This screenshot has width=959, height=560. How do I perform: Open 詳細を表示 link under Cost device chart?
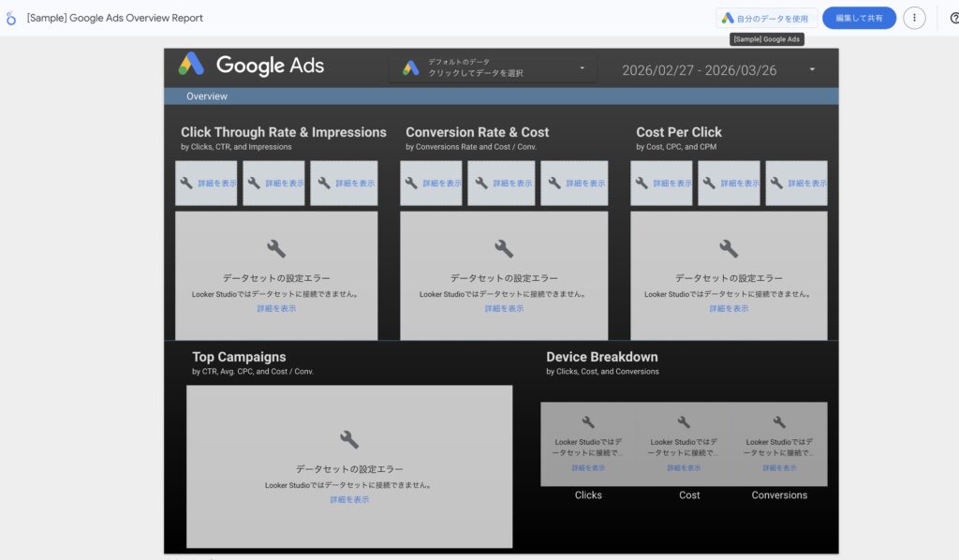tap(684, 468)
